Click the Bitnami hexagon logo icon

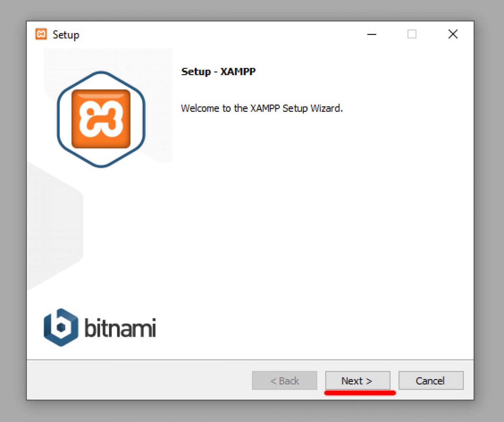coord(61,327)
